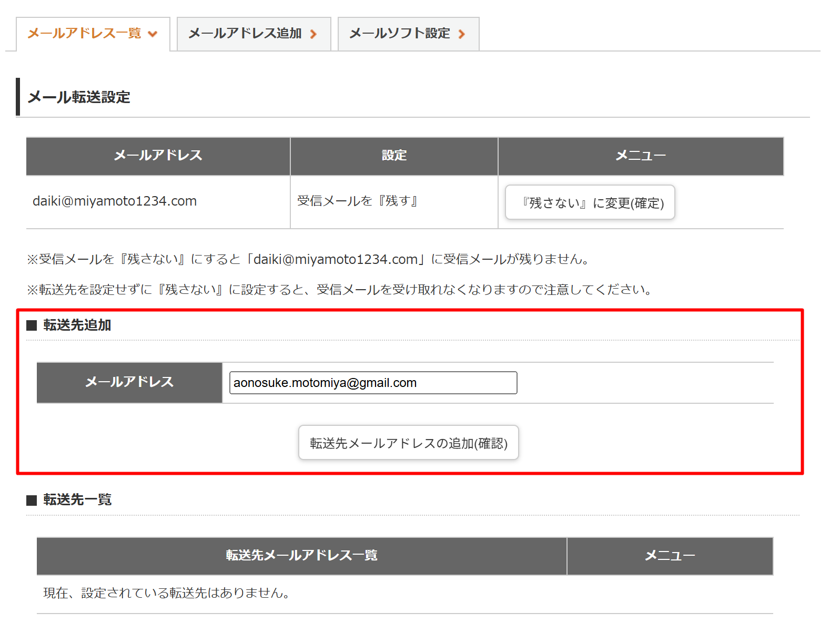Image resolution: width=840 pixels, height=643 pixels.
Task: Click the メニュー header in the top table
Action: [640, 156]
